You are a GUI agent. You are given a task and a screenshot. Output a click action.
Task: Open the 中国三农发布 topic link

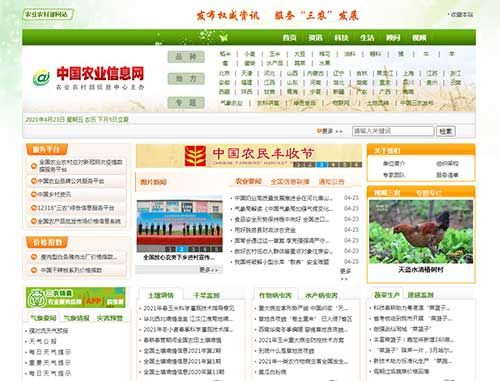click(x=417, y=103)
